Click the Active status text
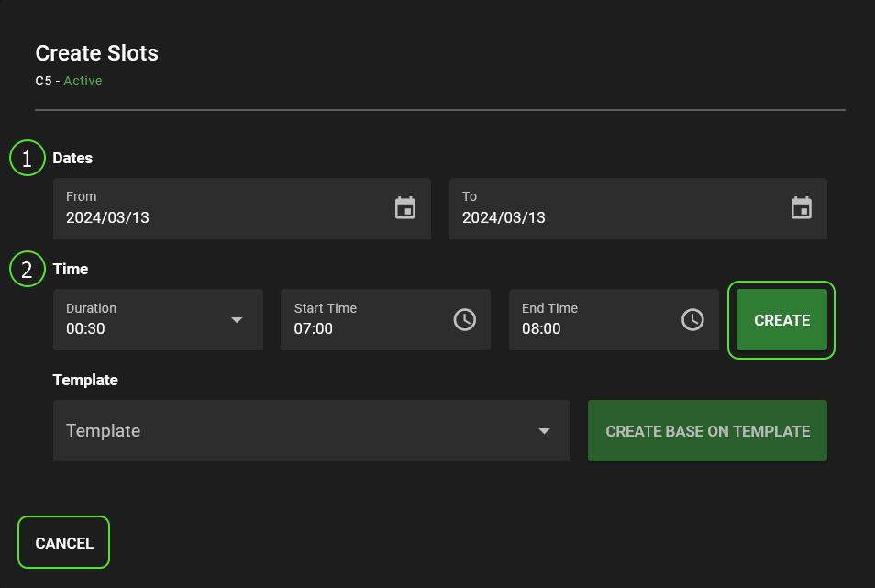 tap(83, 81)
